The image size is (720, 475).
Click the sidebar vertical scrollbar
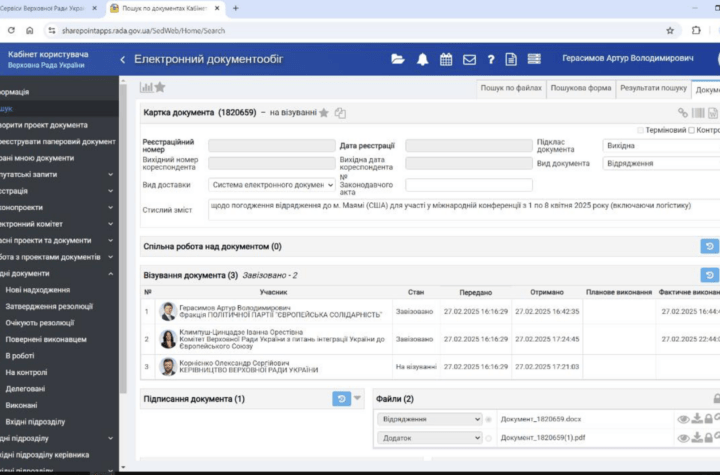pyautogui.click(x=123, y=239)
